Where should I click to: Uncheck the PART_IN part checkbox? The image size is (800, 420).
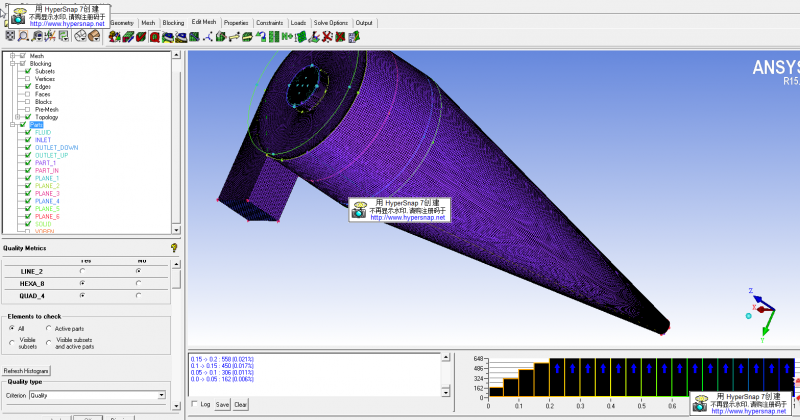coord(28,170)
